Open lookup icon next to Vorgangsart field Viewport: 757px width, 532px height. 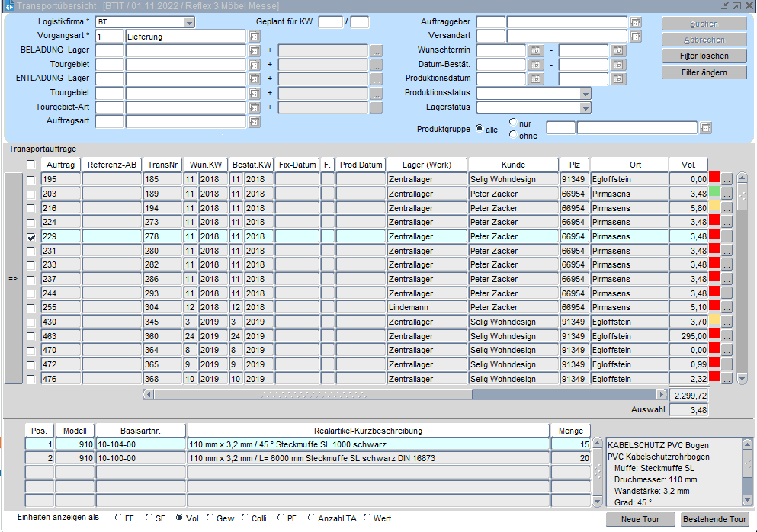(255, 37)
